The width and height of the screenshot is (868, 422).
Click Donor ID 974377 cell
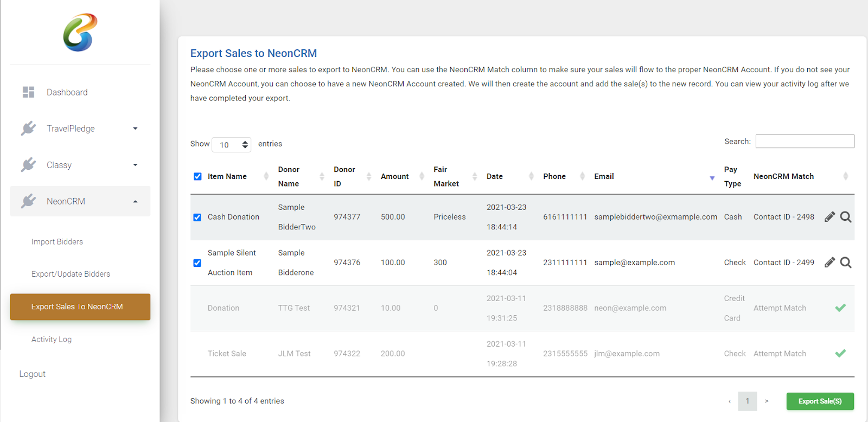[x=347, y=217]
